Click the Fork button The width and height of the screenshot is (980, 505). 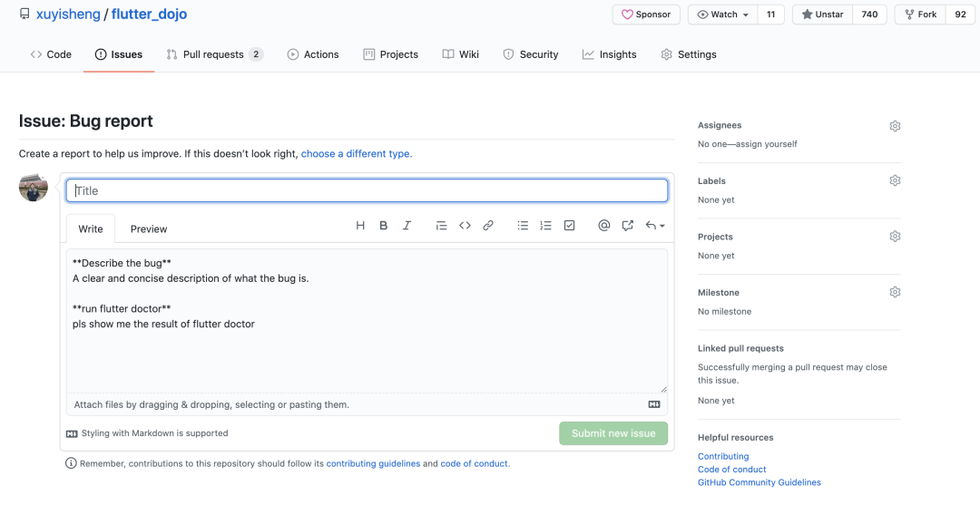pos(921,15)
